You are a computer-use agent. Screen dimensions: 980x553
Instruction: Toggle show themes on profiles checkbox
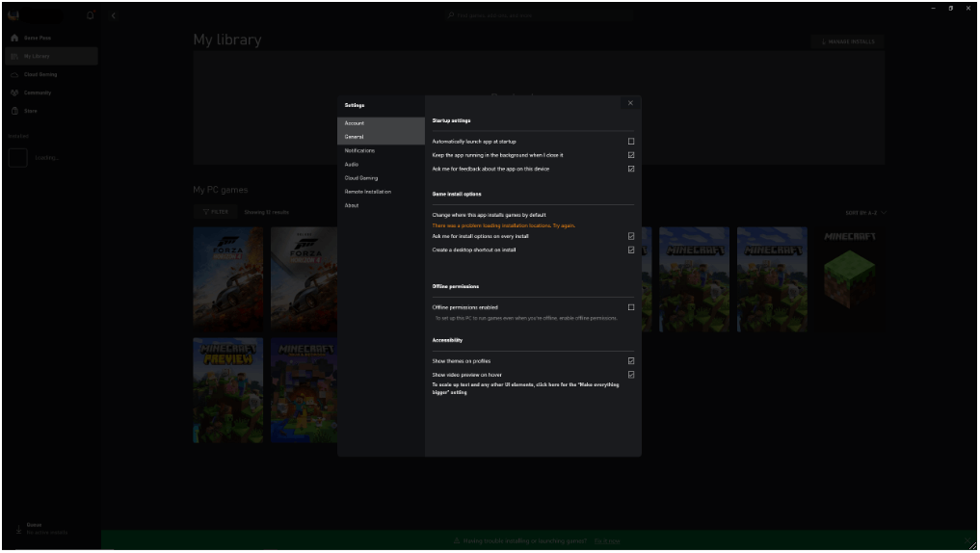pyautogui.click(x=631, y=361)
